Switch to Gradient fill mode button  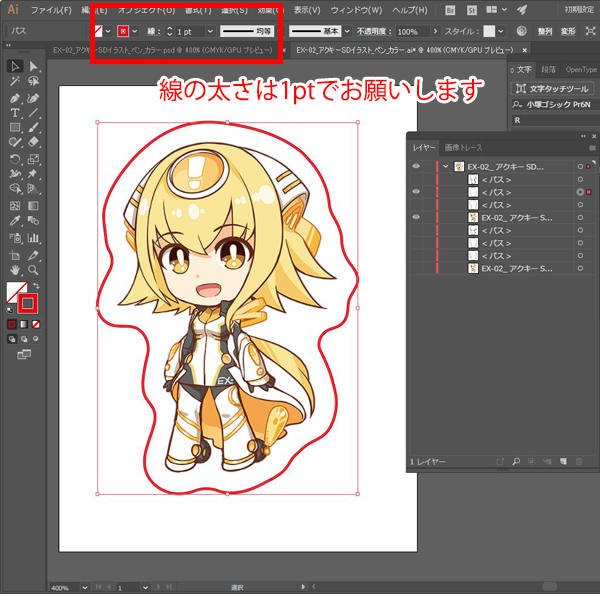point(24,325)
